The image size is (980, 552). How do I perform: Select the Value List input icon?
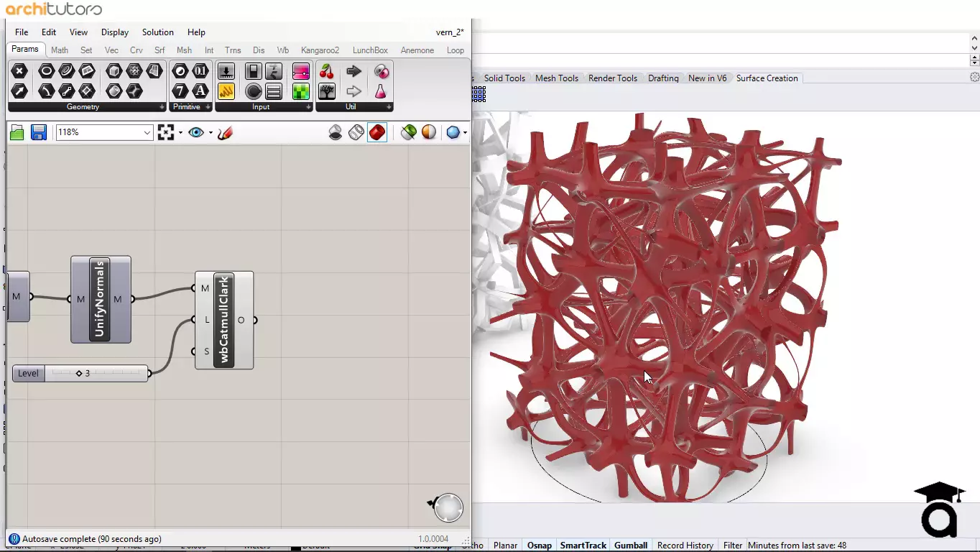tap(274, 91)
